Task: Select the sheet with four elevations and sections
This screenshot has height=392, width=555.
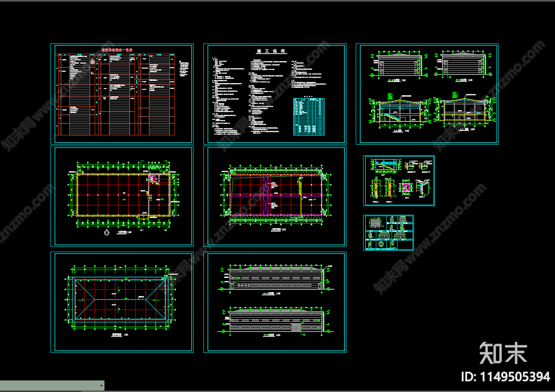Action: click(x=427, y=94)
